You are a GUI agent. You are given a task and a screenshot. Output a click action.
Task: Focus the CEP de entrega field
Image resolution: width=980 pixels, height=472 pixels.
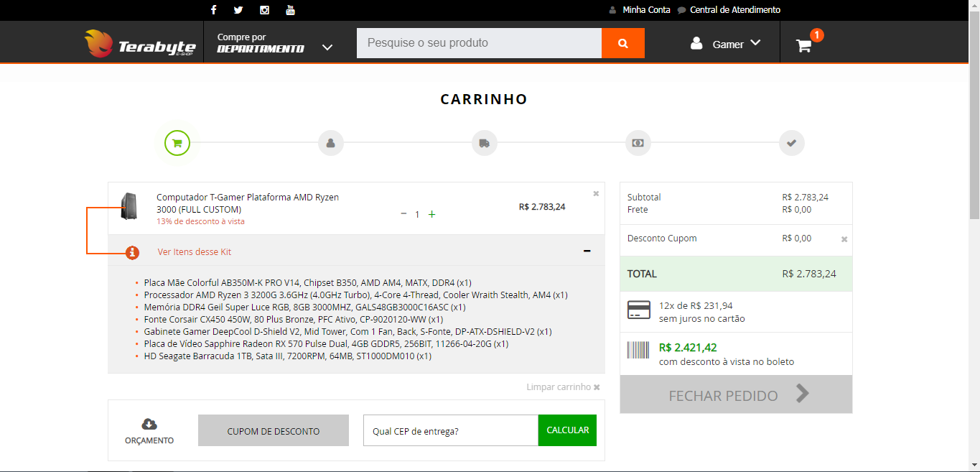pos(451,430)
